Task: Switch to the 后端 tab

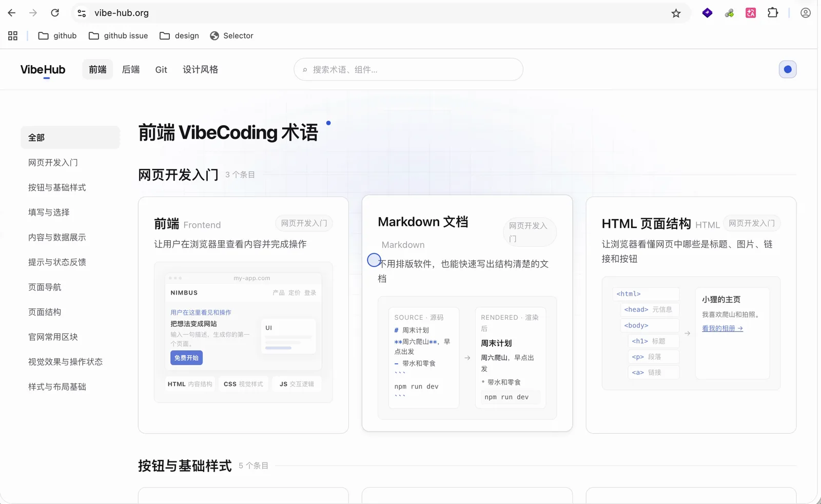Action: coord(131,69)
